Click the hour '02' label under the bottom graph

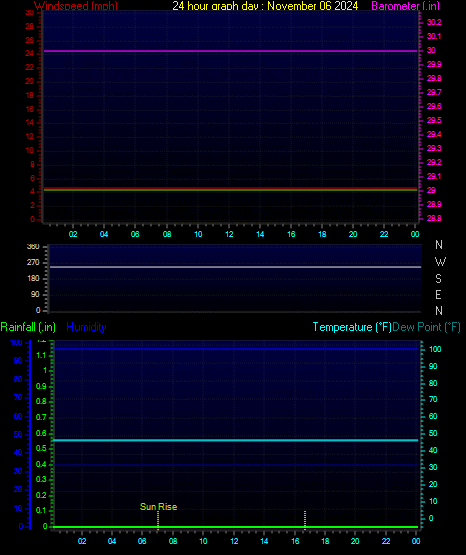pos(82,541)
